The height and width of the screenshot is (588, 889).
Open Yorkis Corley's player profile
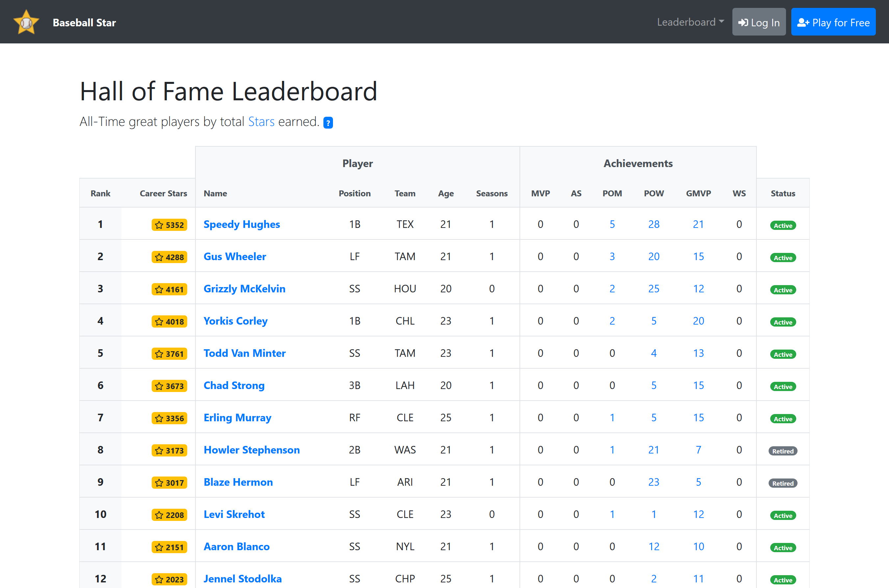[235, 321]
